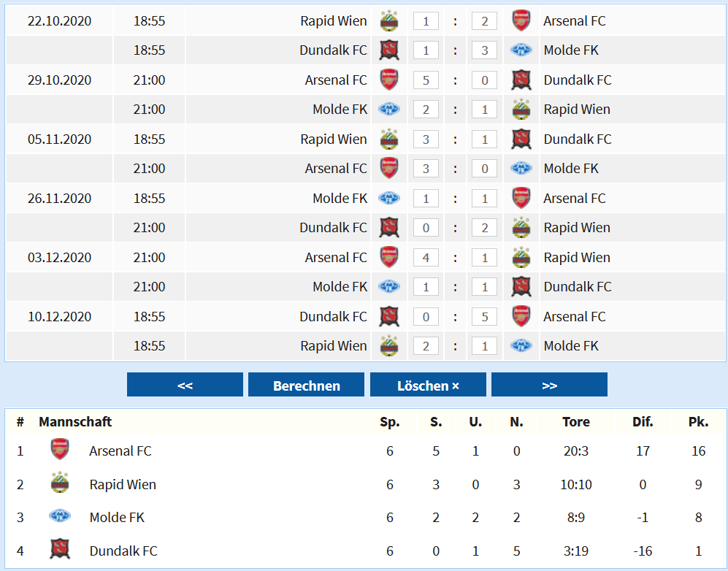Click Arsenal crest in the 5:0 Dundalk match
The width and height of the screenshot is (728, 571).
pyautogui.click(x=389, y=80)
